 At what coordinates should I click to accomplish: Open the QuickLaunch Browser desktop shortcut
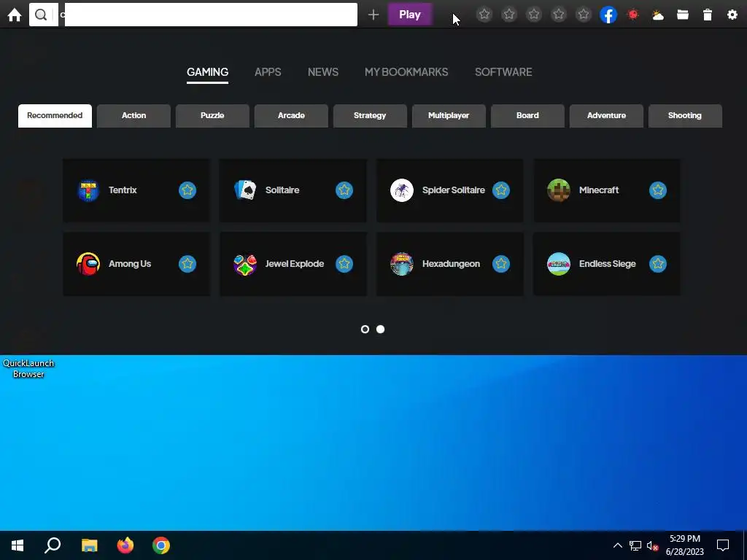point(28,368)
